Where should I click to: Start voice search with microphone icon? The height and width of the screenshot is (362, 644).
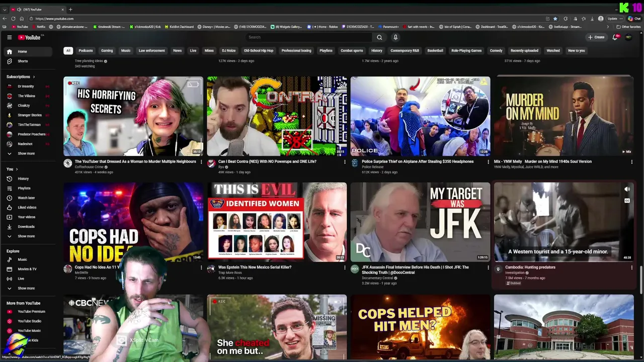click(395, 37)
